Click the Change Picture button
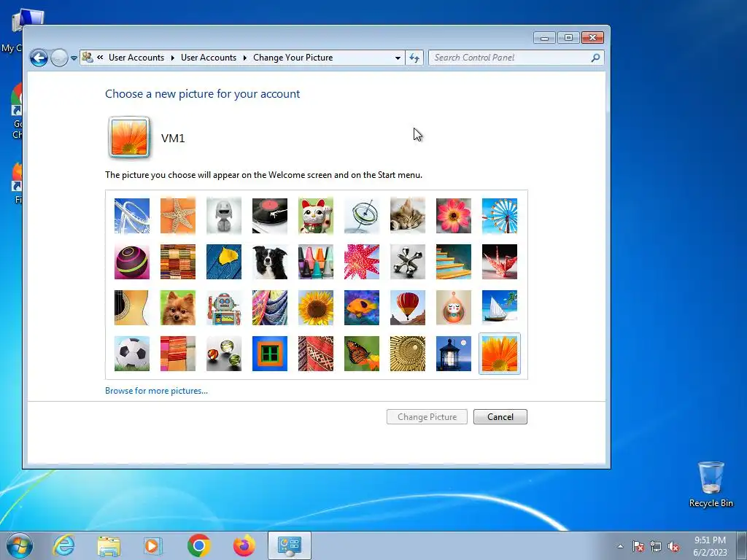 [427, 416]
